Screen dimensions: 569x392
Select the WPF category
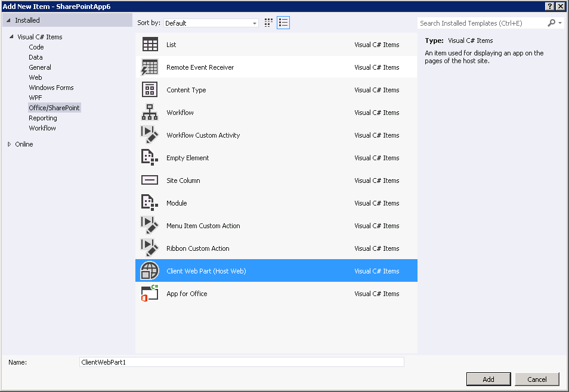click(x=35, y=98)
